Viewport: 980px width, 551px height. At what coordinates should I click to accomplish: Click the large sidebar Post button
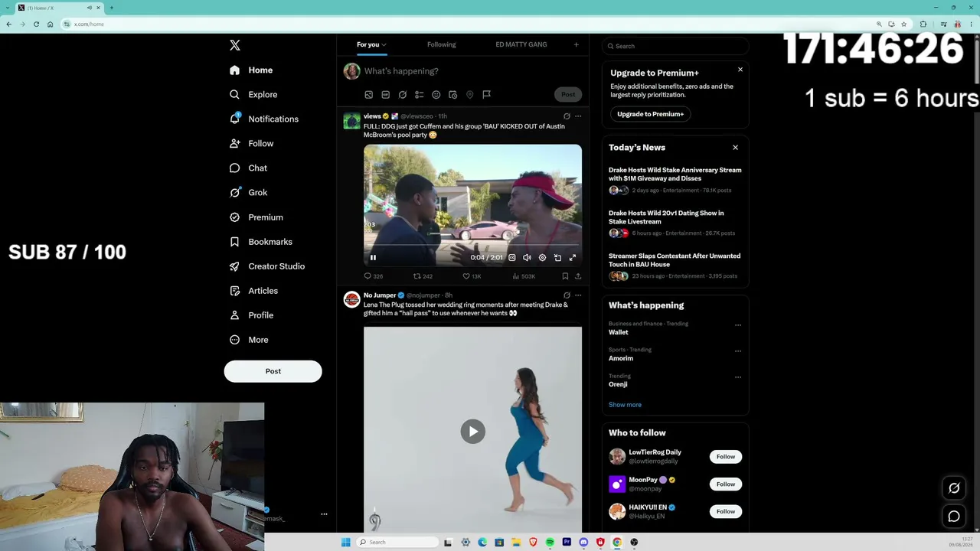(x=273, y=371)
